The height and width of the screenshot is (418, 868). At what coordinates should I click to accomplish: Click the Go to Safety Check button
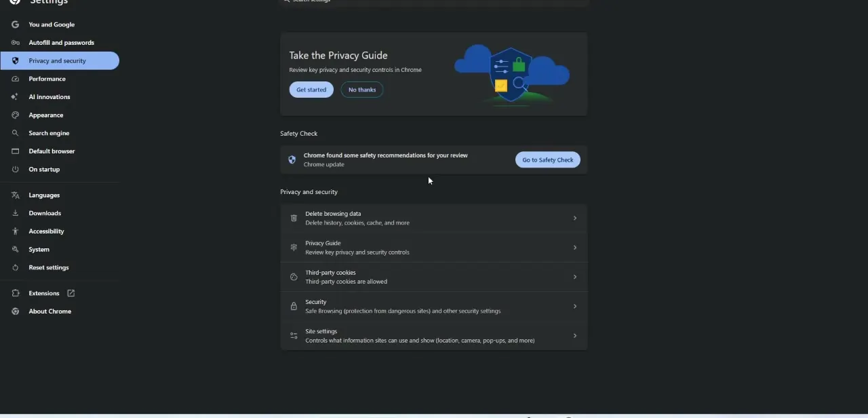tap(548, 160)
